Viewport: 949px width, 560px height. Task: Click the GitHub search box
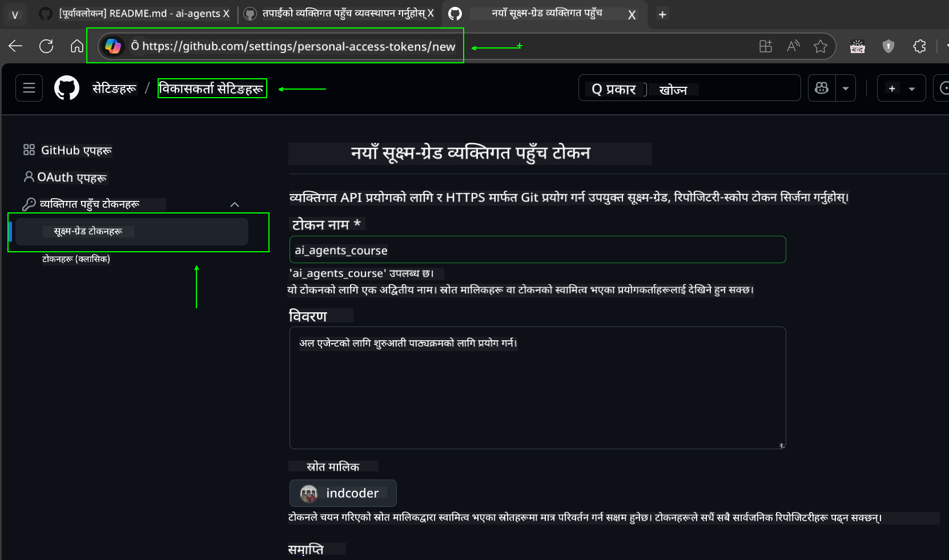[x=689, y=88]
